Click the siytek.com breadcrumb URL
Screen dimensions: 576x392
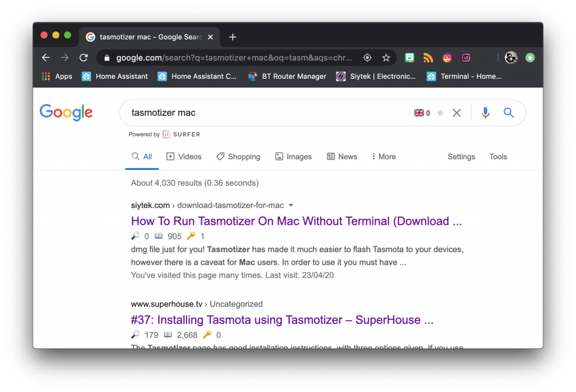tap(208, 205)
